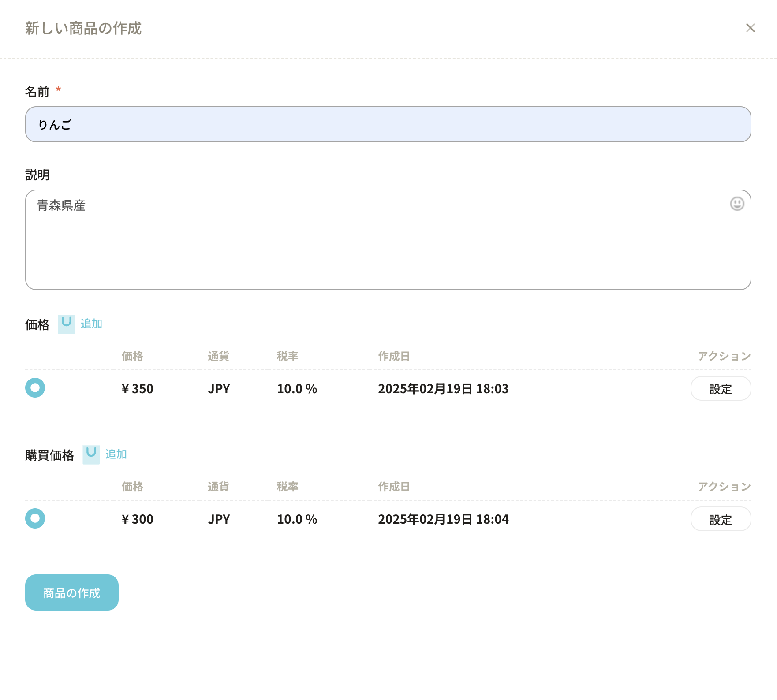Click 作成日 column header in price table
The width and height of the screenshot is (777, 700).
pos(394,356)
